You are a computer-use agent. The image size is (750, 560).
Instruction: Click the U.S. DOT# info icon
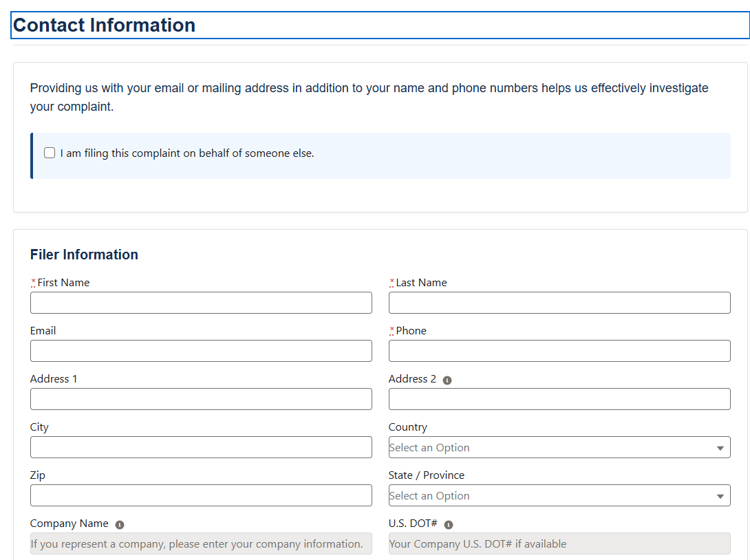pyautogui.click(x=449, y=524)
